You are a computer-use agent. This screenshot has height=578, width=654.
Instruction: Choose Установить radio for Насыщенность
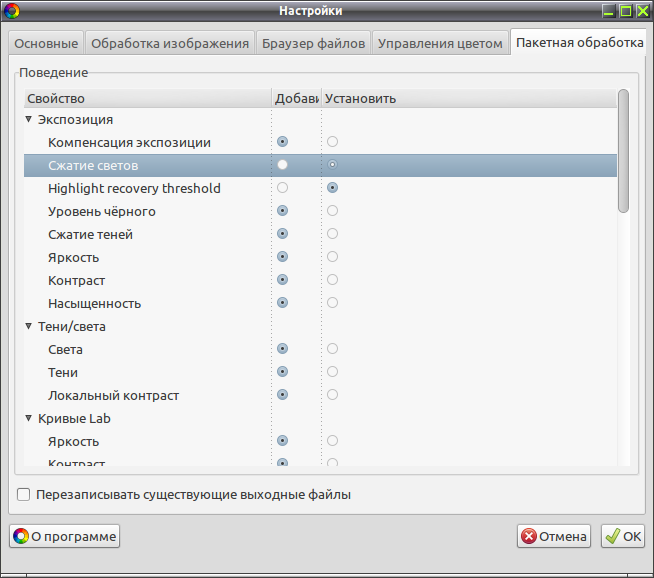332,302
